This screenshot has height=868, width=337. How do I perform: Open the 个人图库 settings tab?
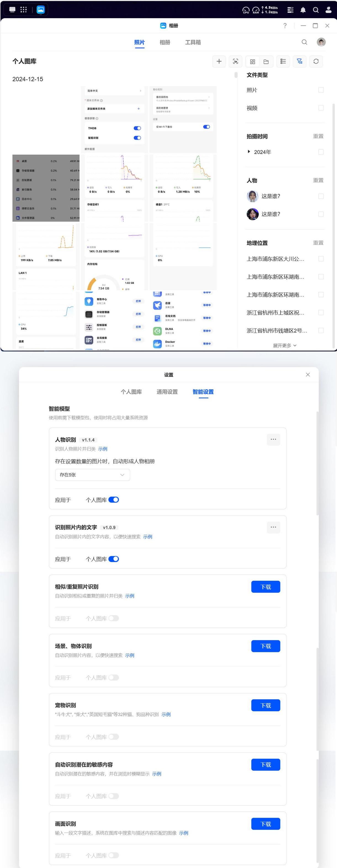131,392
